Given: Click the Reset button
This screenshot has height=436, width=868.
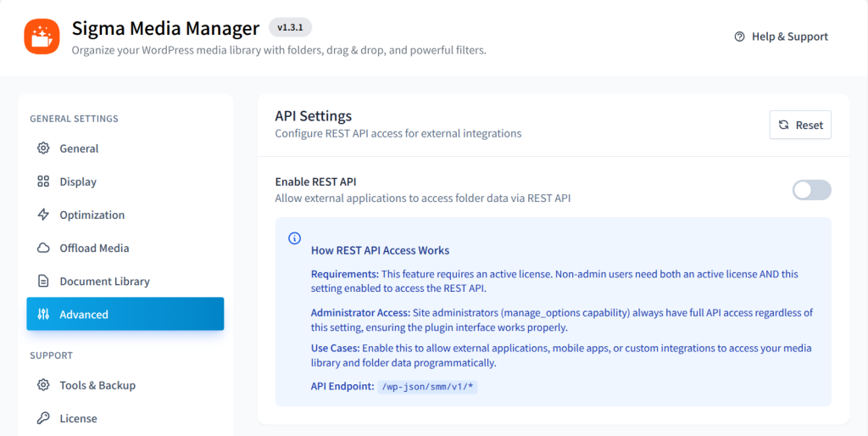Looking at the screenshot, I should point(800,125).
